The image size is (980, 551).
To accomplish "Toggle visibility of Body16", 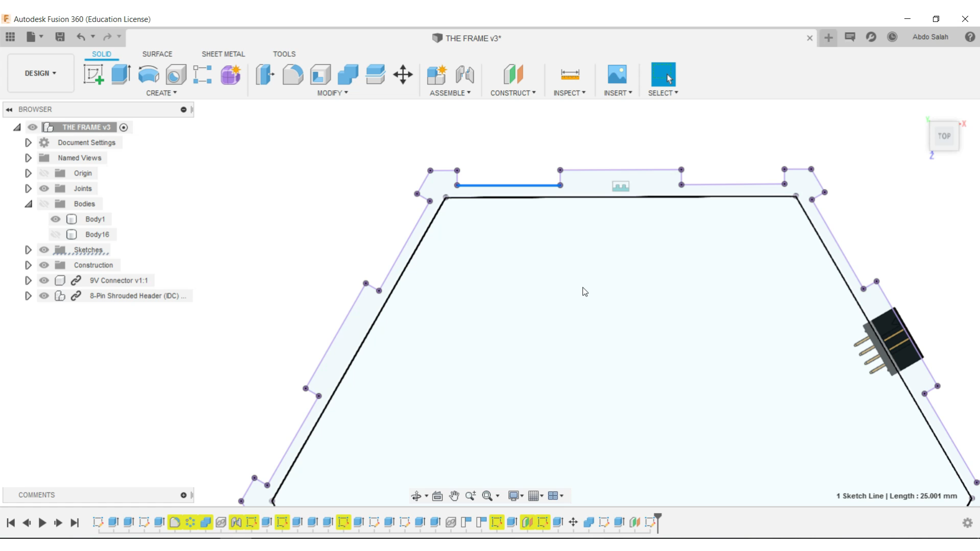I will point(56,234).
